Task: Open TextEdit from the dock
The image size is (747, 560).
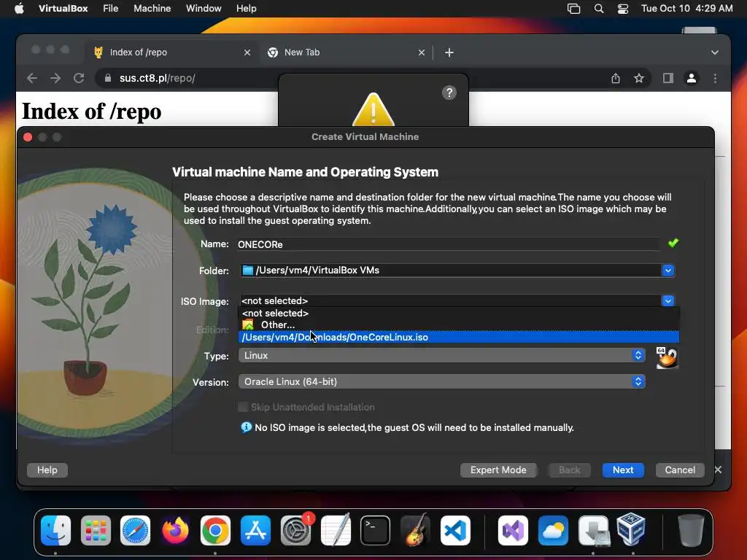Action: coord(336,530)
